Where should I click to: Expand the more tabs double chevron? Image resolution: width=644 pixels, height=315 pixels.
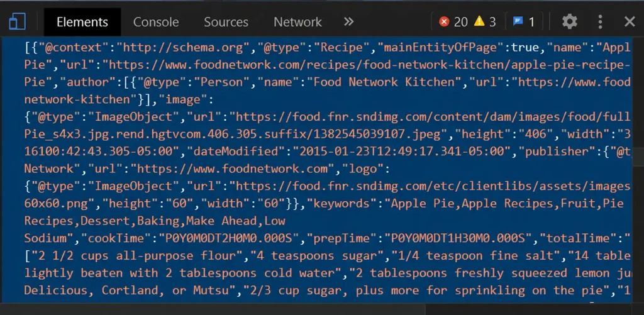click(348, 21)
